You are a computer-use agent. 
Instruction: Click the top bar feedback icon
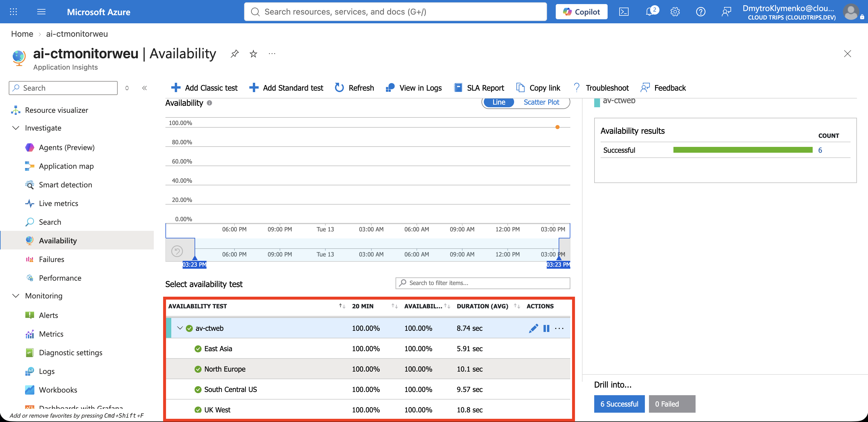[x=726, y=12]
